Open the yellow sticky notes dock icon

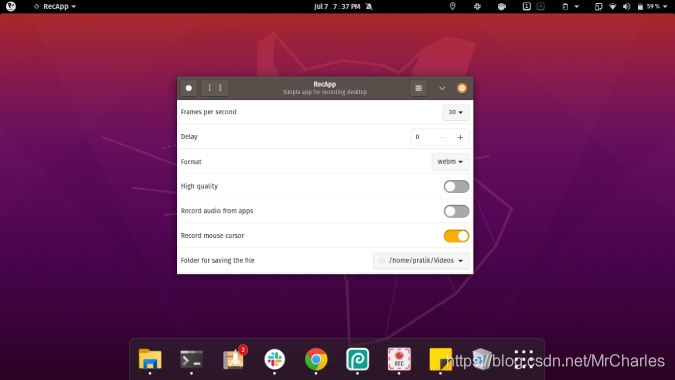440,359
